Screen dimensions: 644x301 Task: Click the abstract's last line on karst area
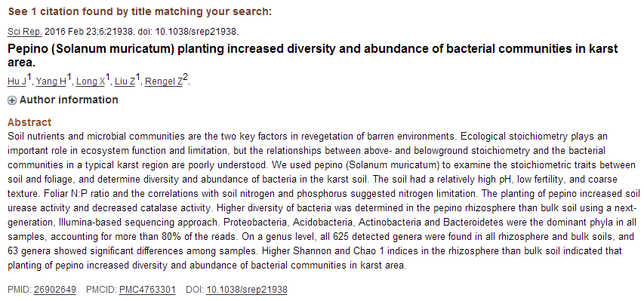click(x=207, y=266)
